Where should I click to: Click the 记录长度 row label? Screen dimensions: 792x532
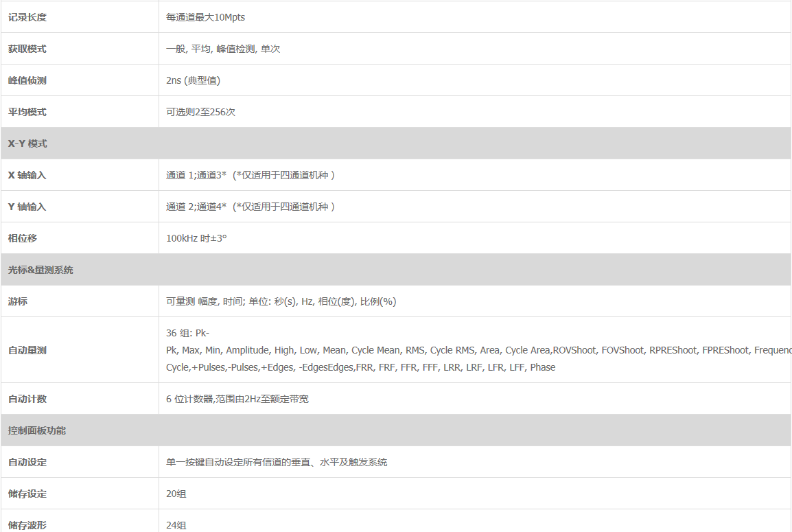(x=27, y=17)
